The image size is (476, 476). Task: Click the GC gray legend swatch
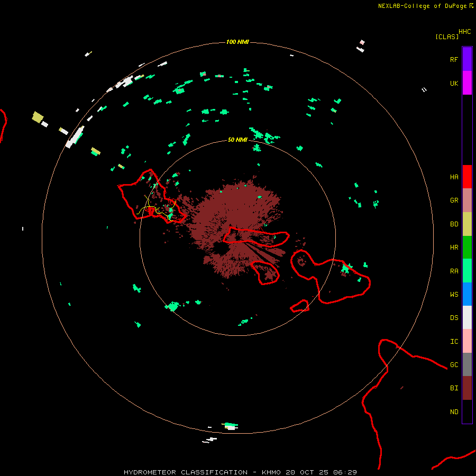[467, 364]
